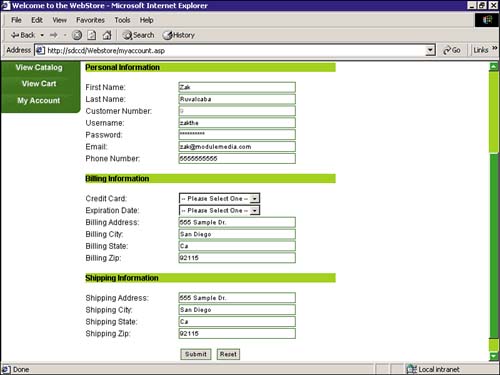Open the Tools menu
The height and width of the screenshot is (375, 500).
[x=122, y=20]
